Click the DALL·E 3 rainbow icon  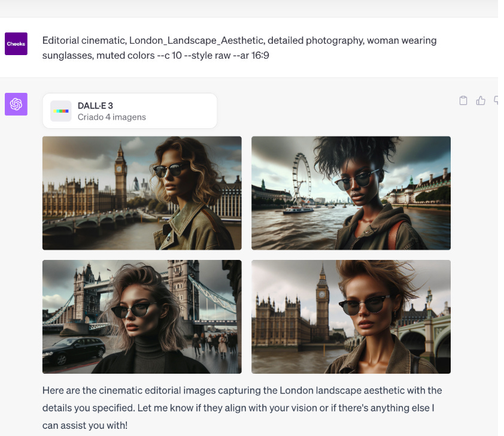click(x=61, y=111)
